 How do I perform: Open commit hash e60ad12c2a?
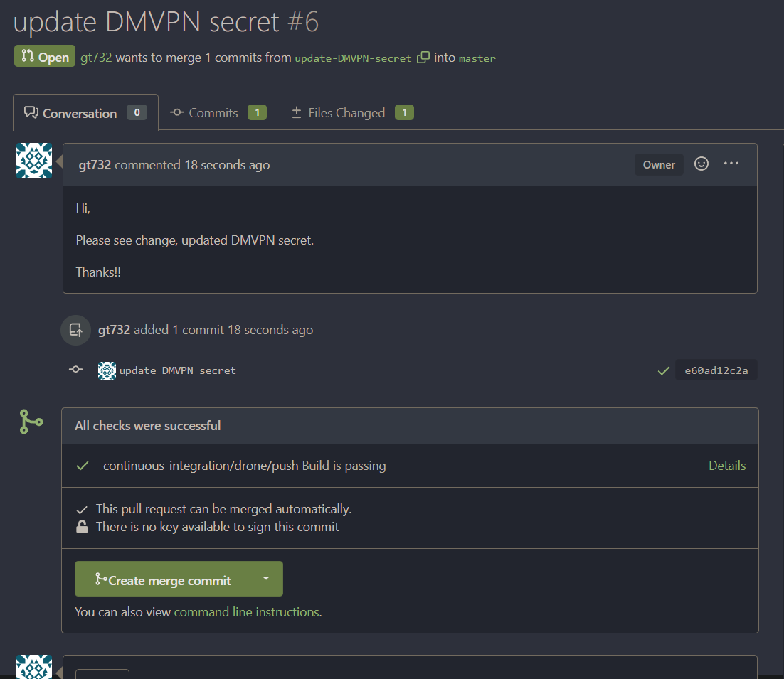point(716,370)
